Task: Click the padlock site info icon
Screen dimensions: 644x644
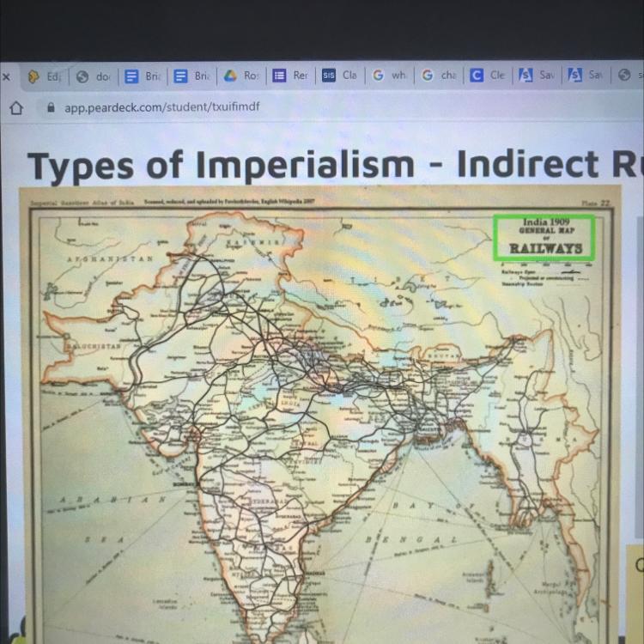Action: pos(51,107)
